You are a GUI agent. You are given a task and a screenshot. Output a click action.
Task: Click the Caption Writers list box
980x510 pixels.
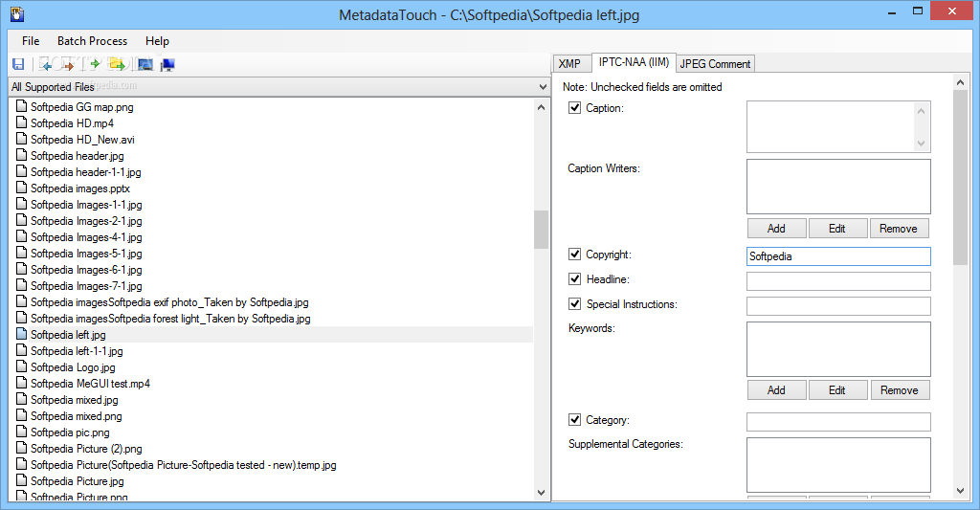(x=838, y=187)
